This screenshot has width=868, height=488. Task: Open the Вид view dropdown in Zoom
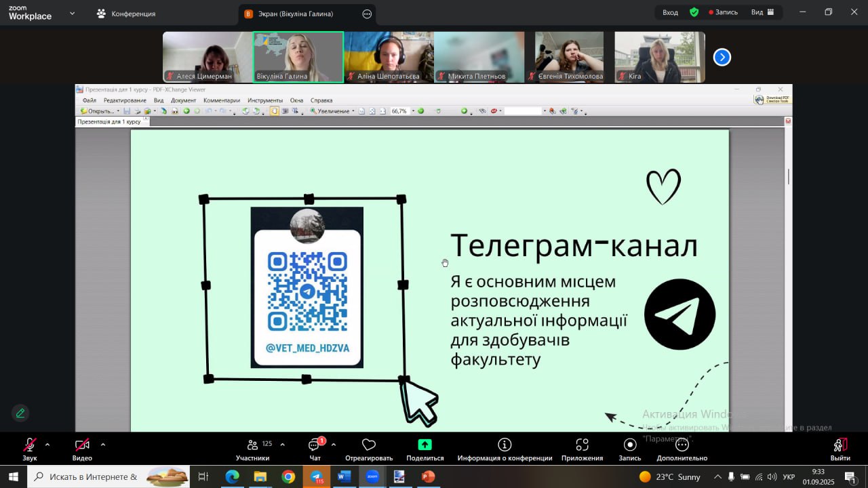(762, 12)
